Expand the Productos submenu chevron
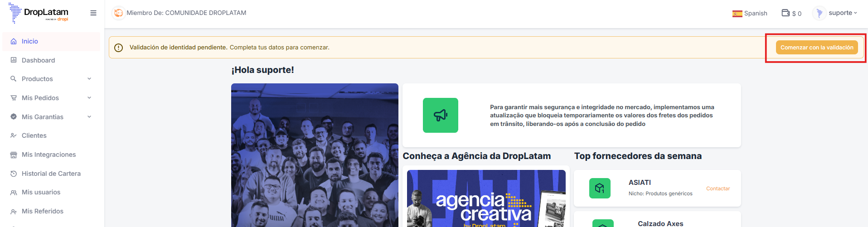This screenshot has width=868, height=227. coord(89,79)
